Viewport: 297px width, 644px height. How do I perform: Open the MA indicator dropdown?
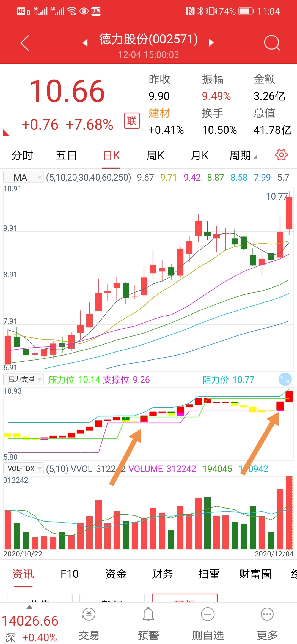tap(24, 177)
